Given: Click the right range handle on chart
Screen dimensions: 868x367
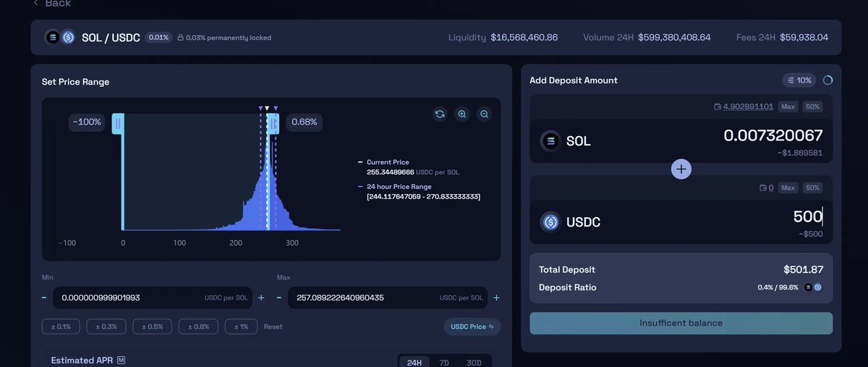Looking at the screenshot, I should 273,123.
